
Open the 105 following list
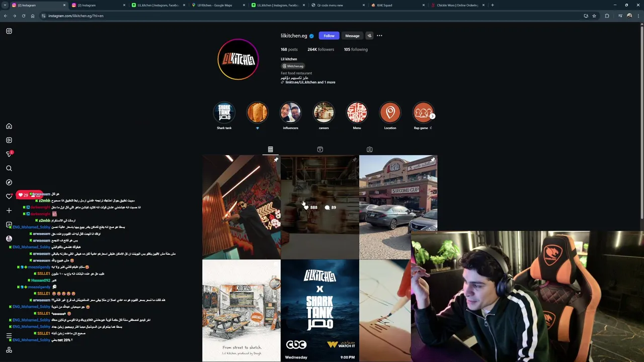point(356,49)
